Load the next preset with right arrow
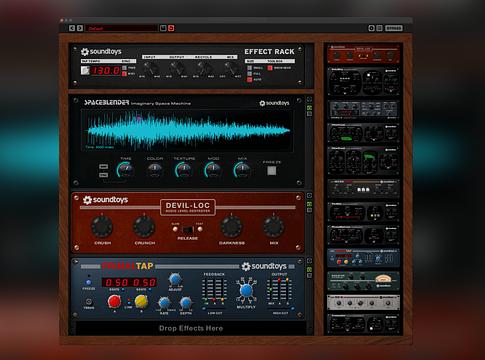The height and width of the screenshot is (360, 485). (80, 28)
